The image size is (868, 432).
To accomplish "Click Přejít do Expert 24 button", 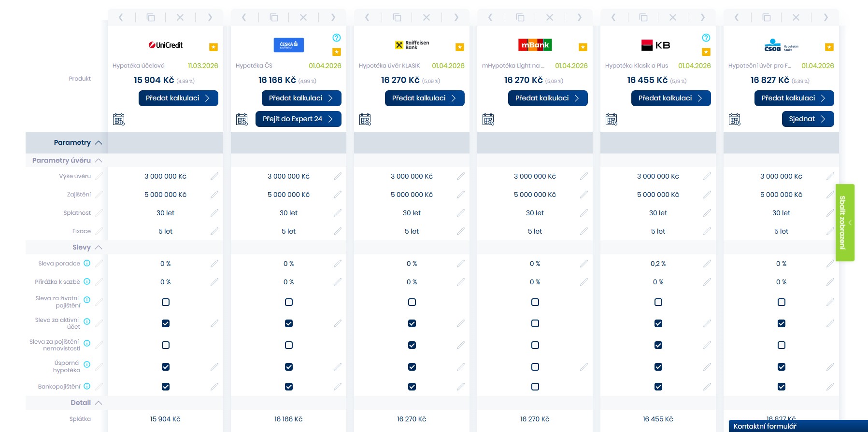I will click(298, 119).
